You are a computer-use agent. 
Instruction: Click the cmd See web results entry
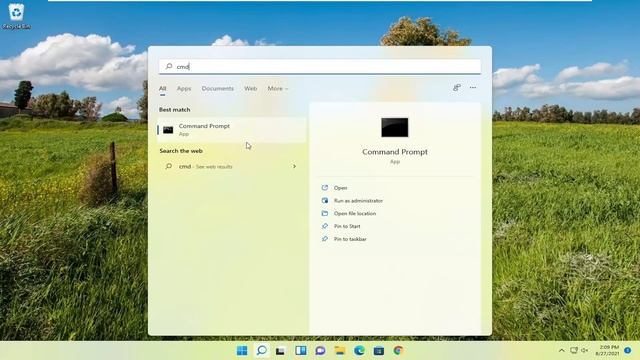click(x=231, y=167)
